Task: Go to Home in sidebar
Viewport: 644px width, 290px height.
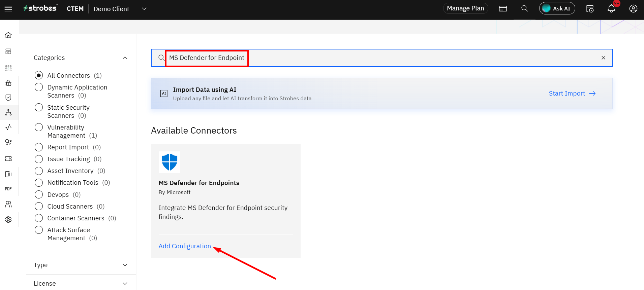Action: 8,35
